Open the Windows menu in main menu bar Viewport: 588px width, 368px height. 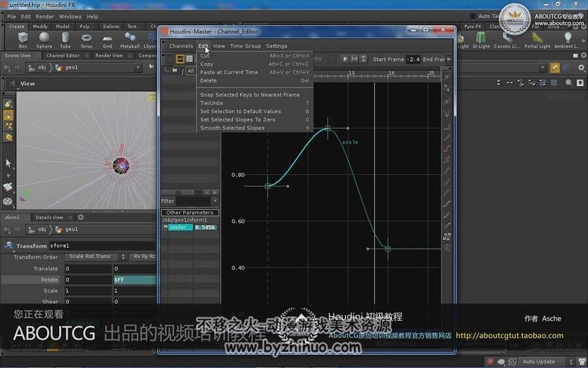coord(70,16)
